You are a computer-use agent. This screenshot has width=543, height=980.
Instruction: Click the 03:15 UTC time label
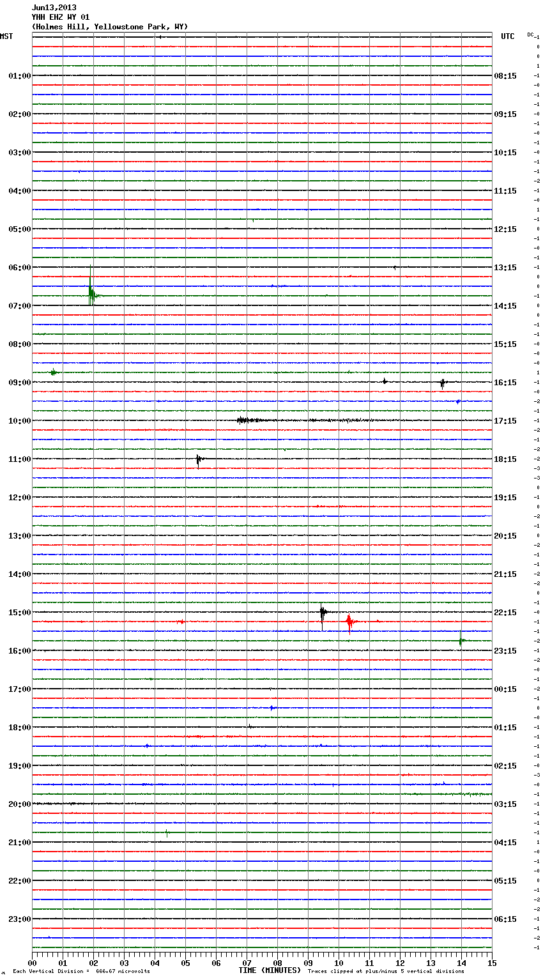505,804
